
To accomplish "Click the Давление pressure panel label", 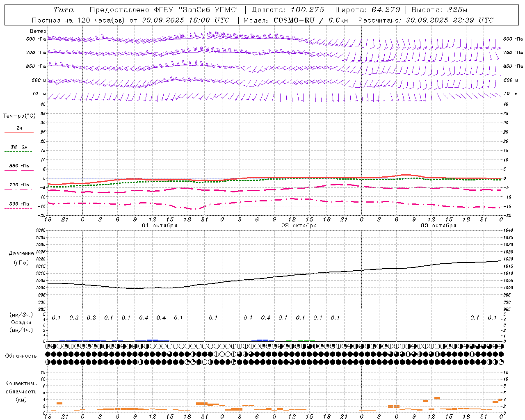I will pyautogui.click(x=21, y=253).
